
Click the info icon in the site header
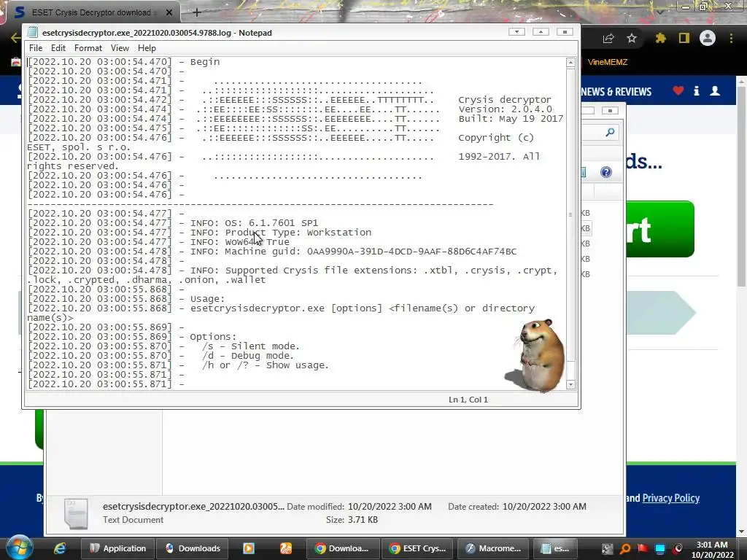(697, 90)
